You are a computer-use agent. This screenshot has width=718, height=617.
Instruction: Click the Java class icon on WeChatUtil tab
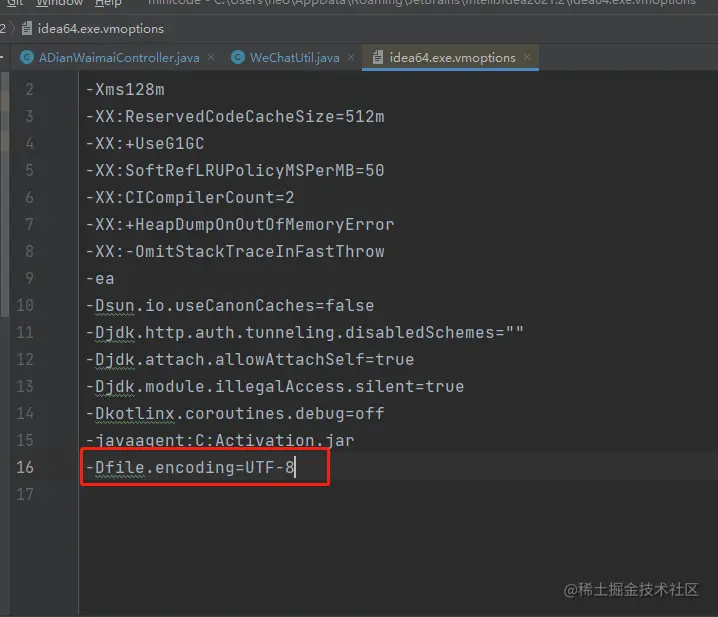238,57
